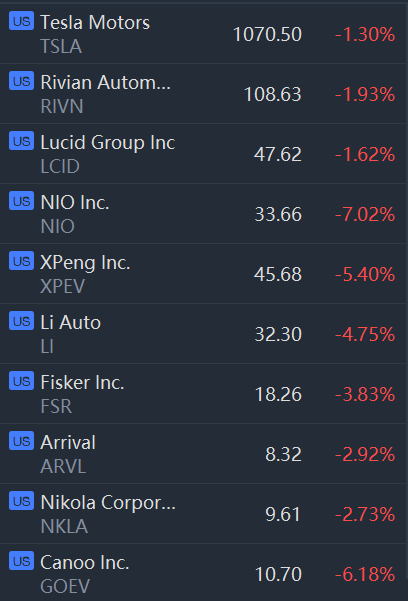Click Canoo change -6.18%

365,574
